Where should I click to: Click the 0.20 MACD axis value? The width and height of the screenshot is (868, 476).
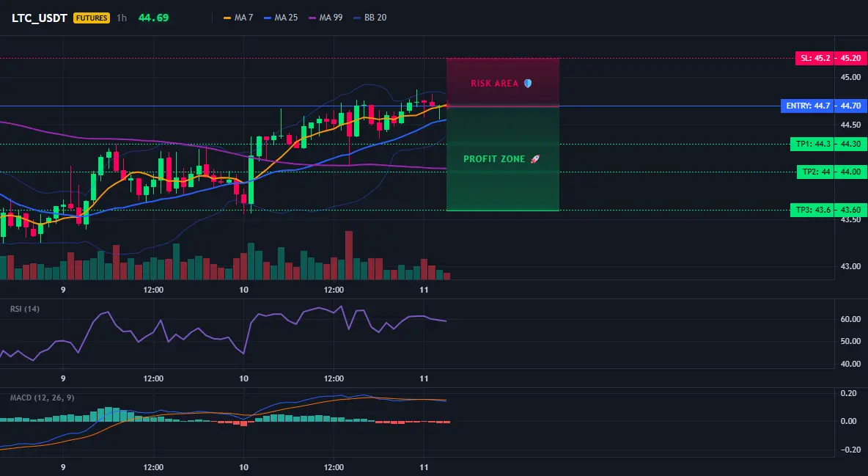[x=848, y=393]
